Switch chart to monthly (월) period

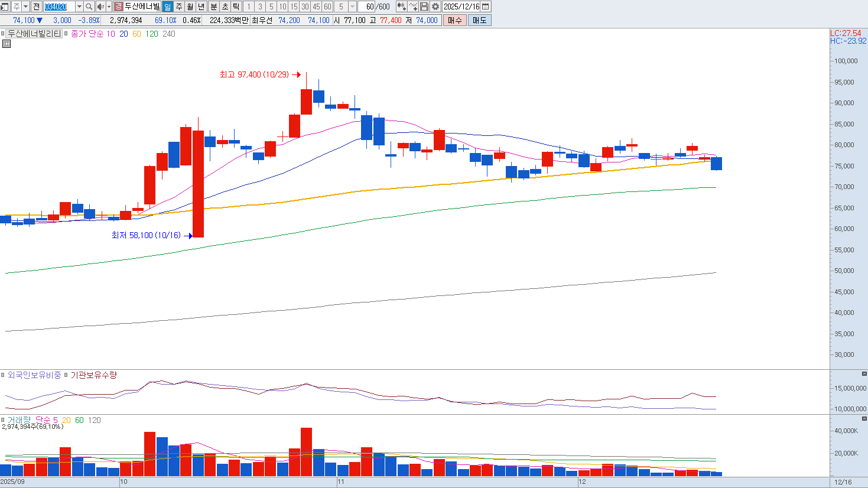click(190, 6)
